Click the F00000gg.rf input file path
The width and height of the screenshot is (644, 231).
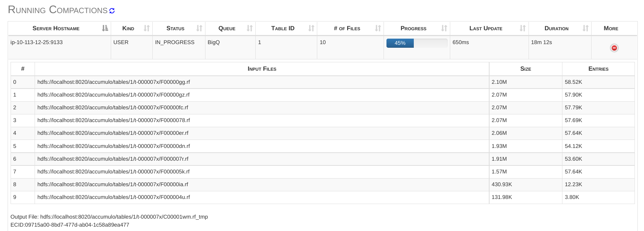click(x=114, y=82)
